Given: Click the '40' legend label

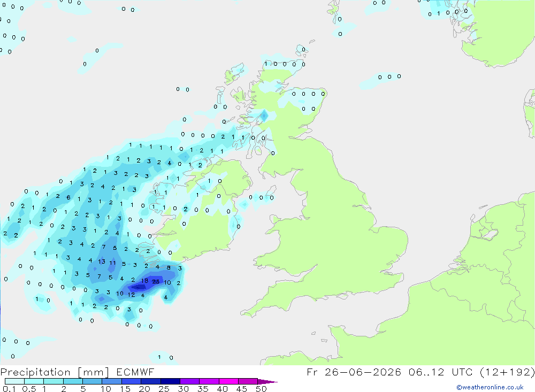Looking at the screenshot, I should click(x=222, y=389).
